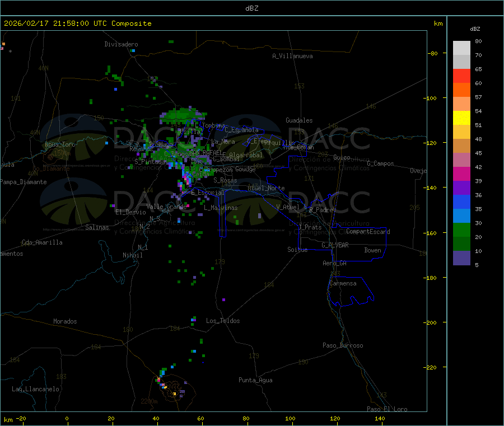504x426 pixels.
Task: Click the -80 km vertical axis tick
Action: coord(432,53)
